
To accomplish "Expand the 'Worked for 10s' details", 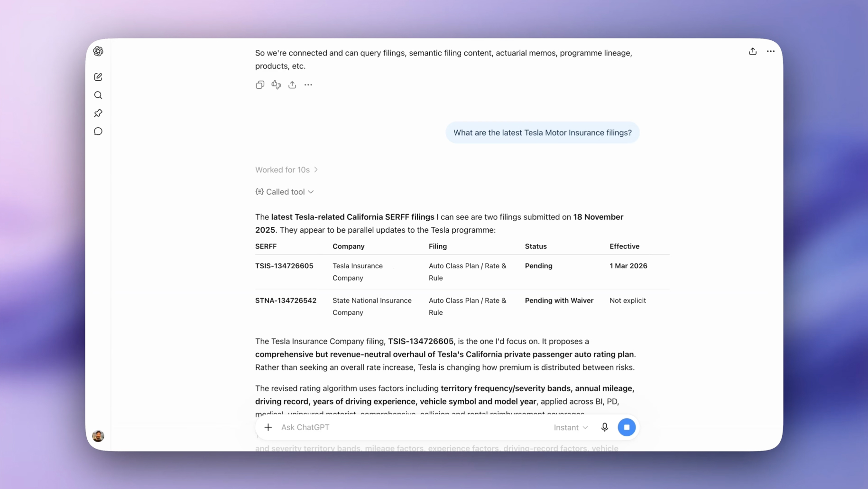I will point(286,170).
